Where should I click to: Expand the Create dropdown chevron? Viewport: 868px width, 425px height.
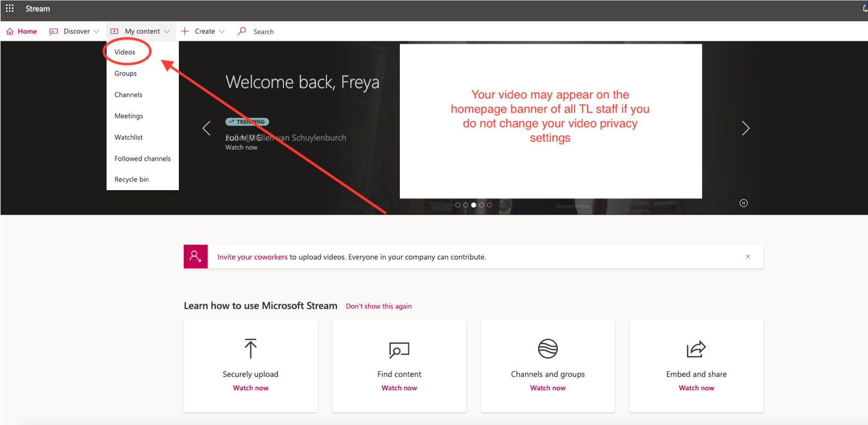click(x=222, y=32)
